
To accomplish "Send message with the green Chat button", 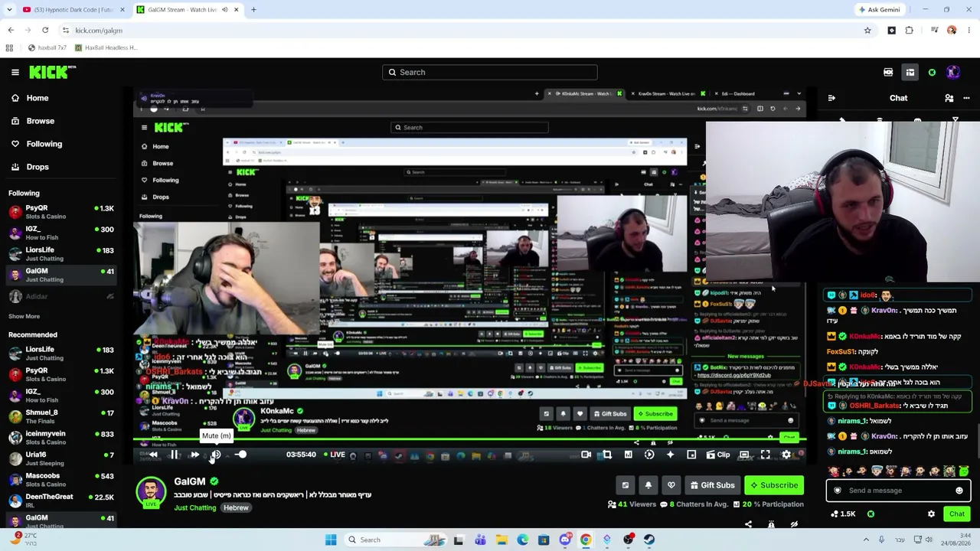I will pos(956,514).
